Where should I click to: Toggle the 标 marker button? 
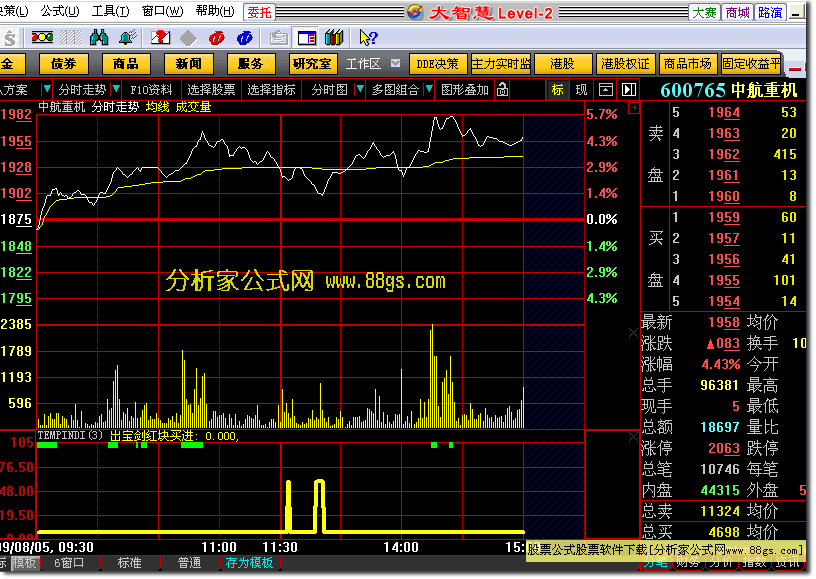(x=557, y=89)
